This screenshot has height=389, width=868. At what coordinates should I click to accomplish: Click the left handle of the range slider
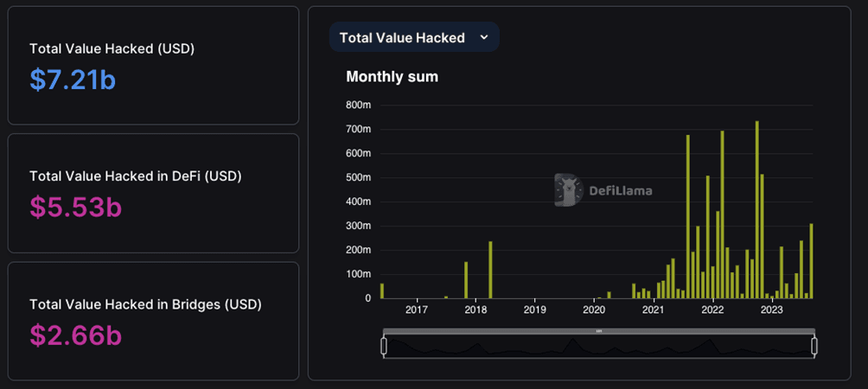(384, 347)
